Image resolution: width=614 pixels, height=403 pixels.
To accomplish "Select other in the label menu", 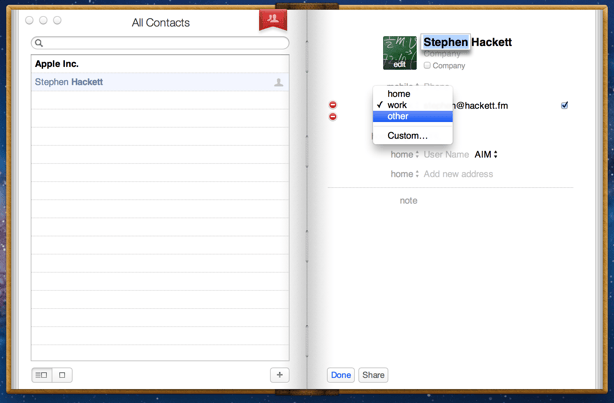I will pyautogui.click(x=413, y=116).
